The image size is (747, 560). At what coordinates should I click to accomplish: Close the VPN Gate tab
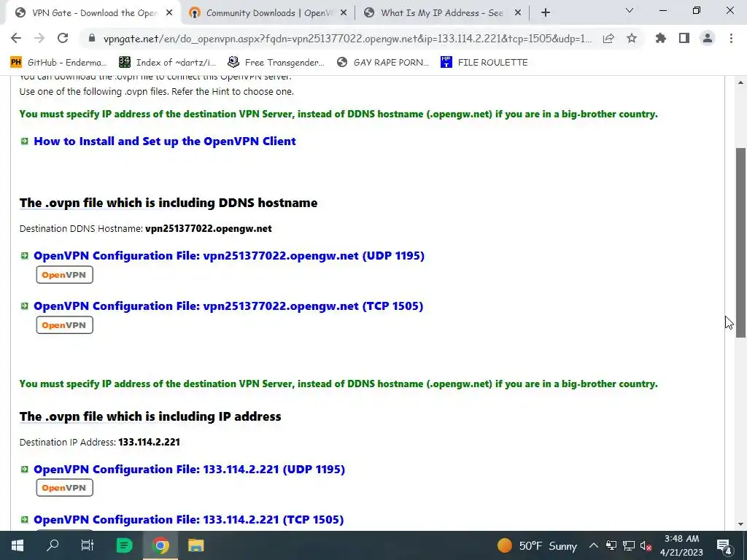(169, 13)
